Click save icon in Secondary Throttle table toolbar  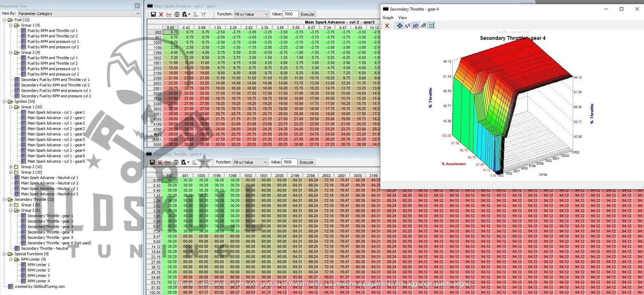tap(152, 162)
